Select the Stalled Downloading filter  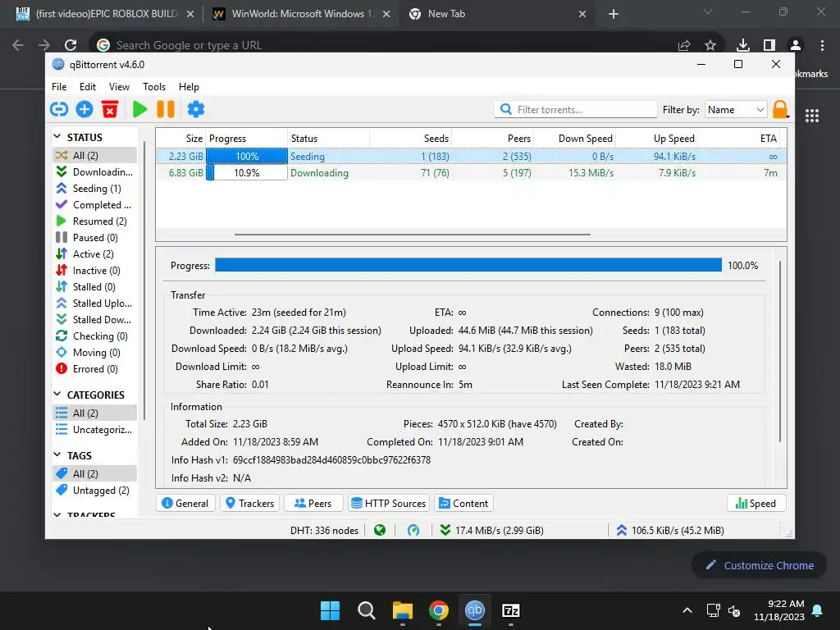(94, 320)
